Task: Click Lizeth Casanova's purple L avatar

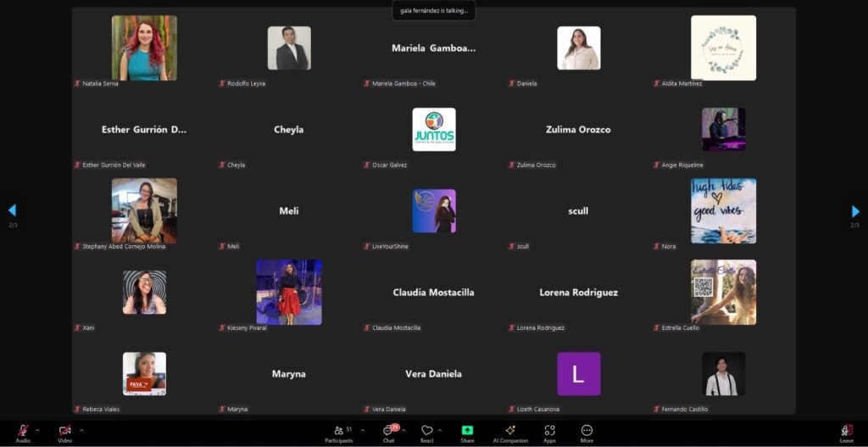Action: pyautogui.click(x=578, y=374)
